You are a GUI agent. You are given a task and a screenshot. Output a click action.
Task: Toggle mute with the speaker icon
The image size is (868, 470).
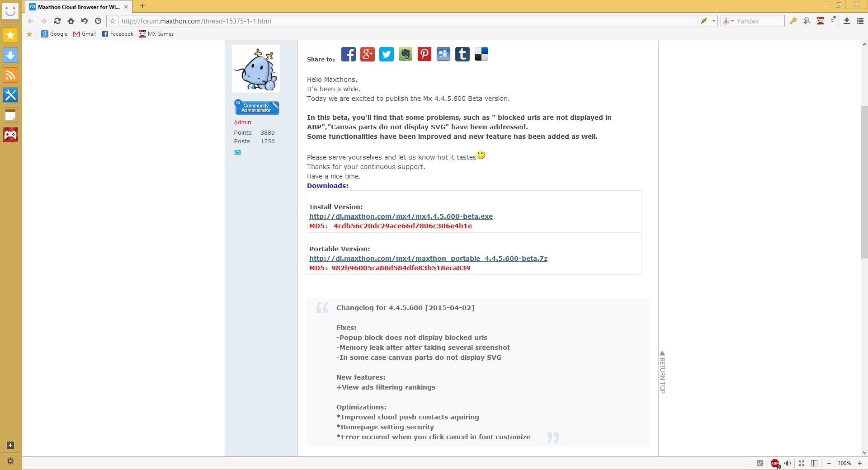(x=788, y=463)
